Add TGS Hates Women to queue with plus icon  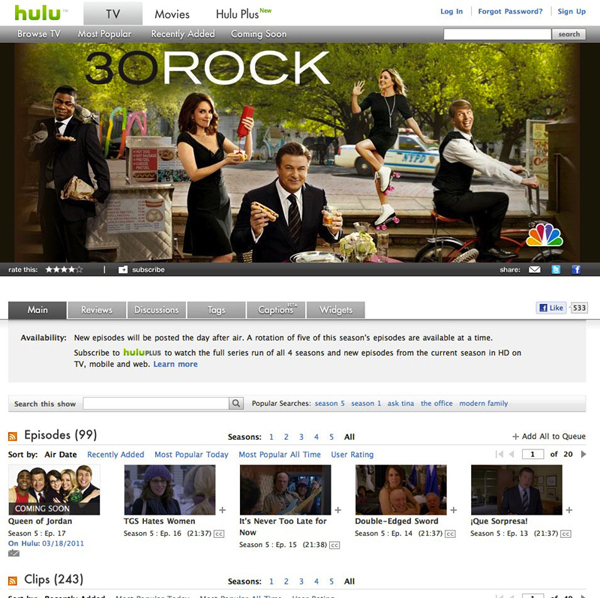pos(222,510)
